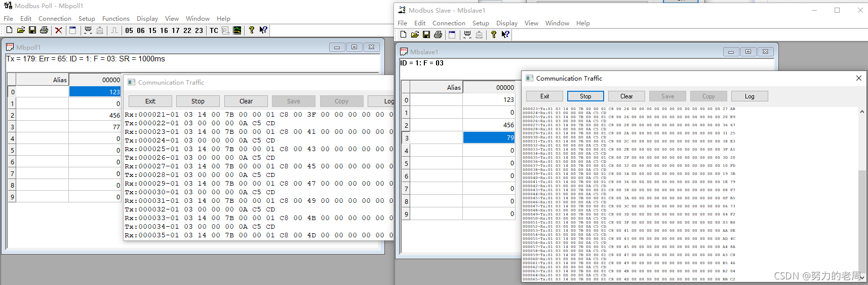Open the Functions menu in Modbus Poll
The height and width of the screenshot is (285, 868).
pyautogui.click(x=116, y=18)
